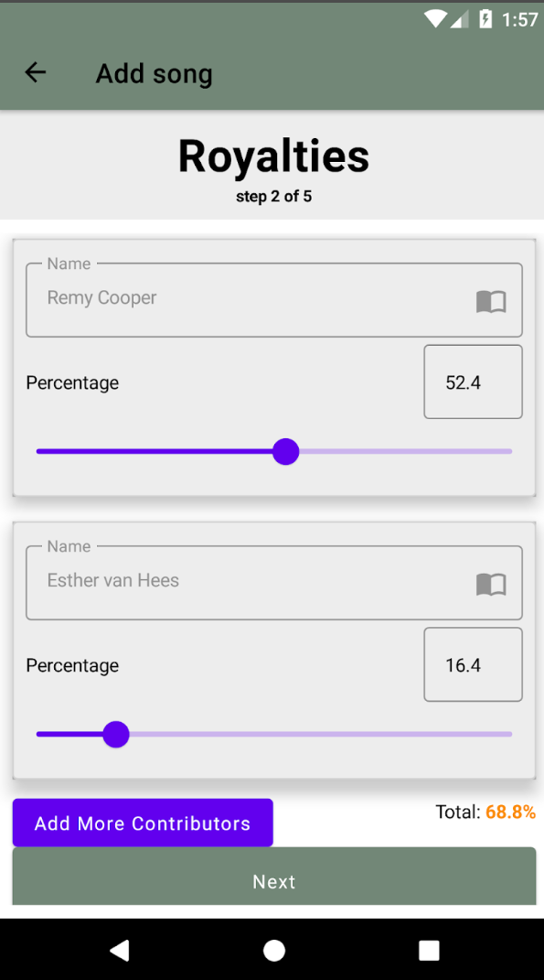Open contacts book icon for Remy Cooper
The height and width of the screenshot is (980, 544).
pos(491,302)
